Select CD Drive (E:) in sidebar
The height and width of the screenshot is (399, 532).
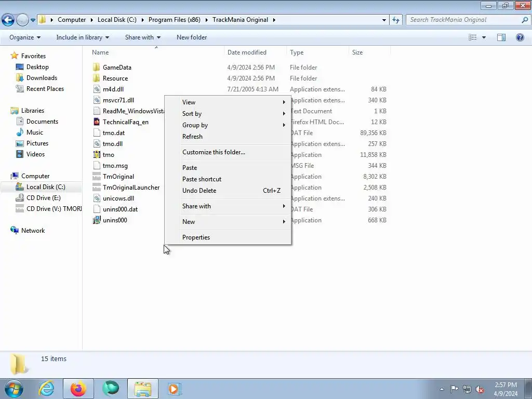pyautogui.click(x=44, y=198)
